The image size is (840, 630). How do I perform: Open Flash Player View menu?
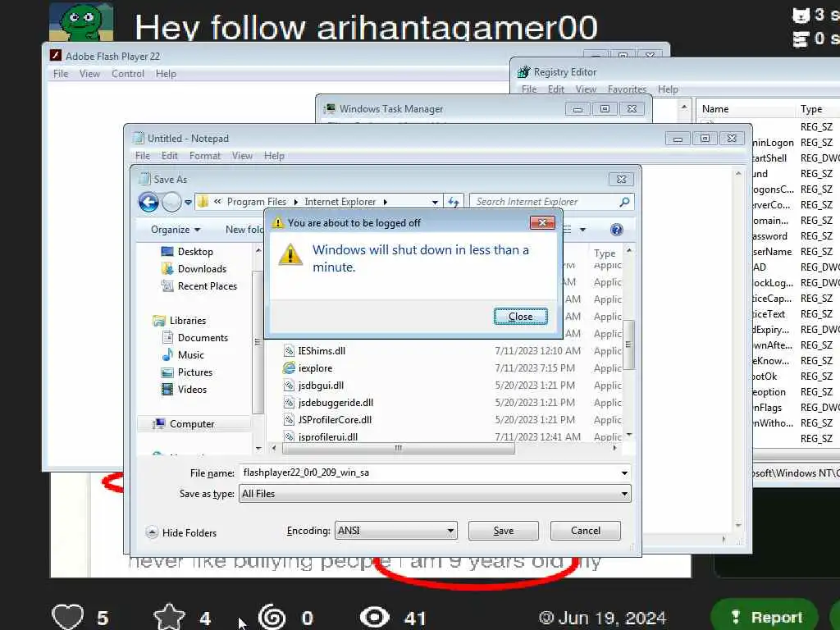pyautogui.click(x=89, y=74)
